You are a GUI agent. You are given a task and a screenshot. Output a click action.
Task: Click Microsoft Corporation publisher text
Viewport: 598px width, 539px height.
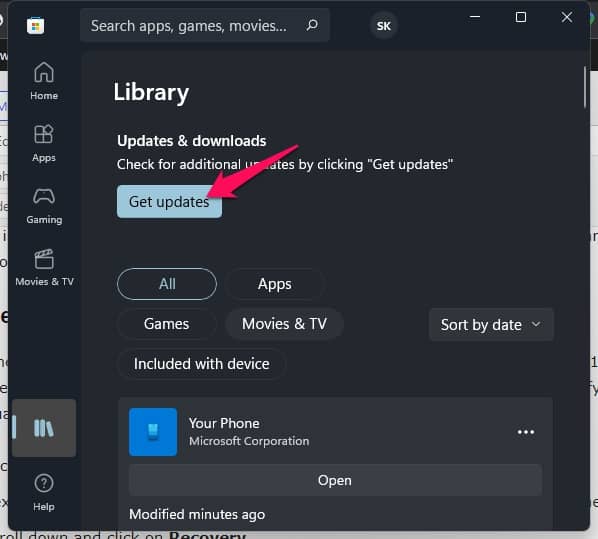(x=249, y=441)
